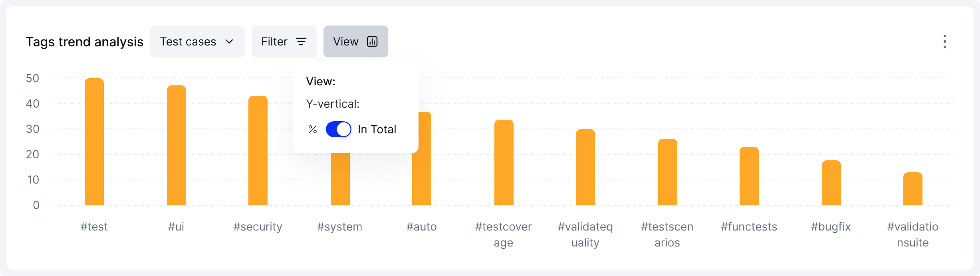
Task: Expand the Test cases dropdown
Action: pyautogui.click(x=197, y=41)
